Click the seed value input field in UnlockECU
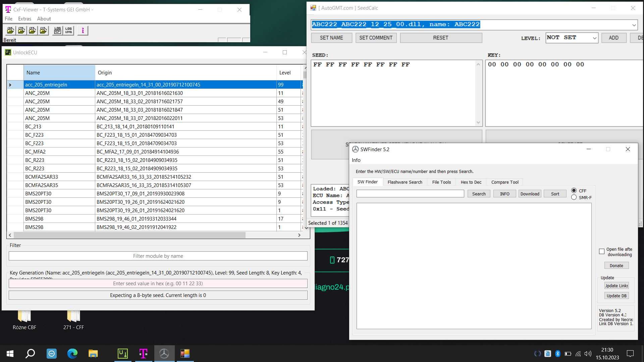The height and width of the screenshot is (362, 644). pyautogui.click(x=158, y=283)
